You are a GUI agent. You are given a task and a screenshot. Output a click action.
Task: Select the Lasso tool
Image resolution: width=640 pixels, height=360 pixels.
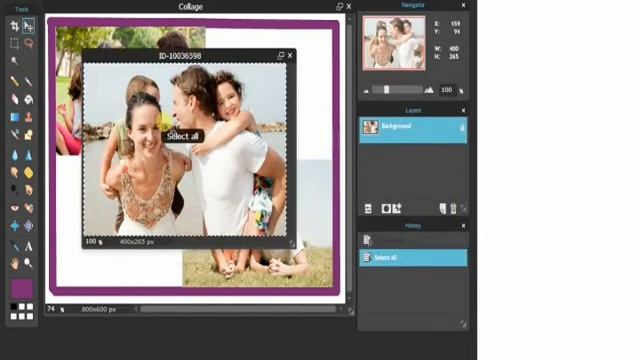[x=29, y=43]
